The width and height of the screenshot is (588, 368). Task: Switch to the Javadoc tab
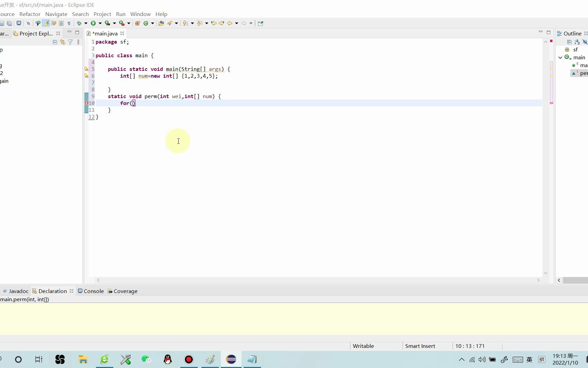[x=15, y=291]
